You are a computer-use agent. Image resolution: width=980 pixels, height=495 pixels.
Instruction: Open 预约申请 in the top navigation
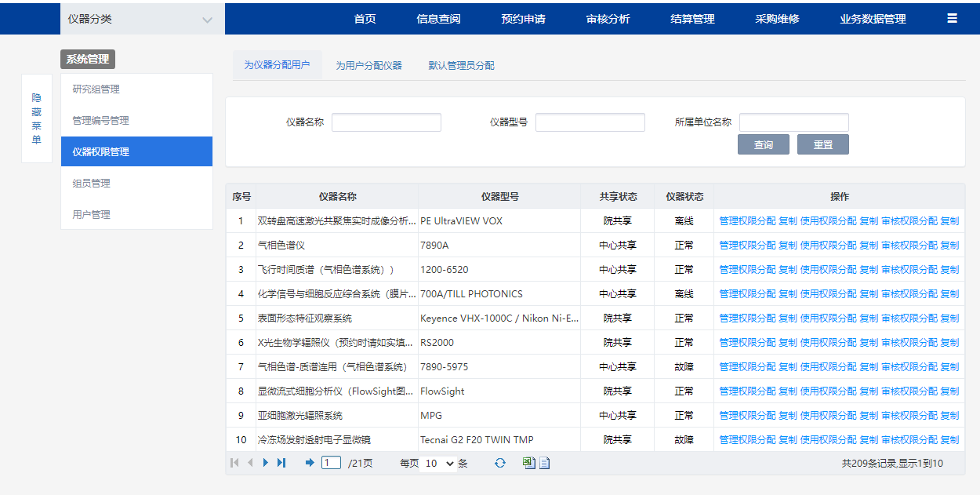pyautogui.click(x=523, y=19)
